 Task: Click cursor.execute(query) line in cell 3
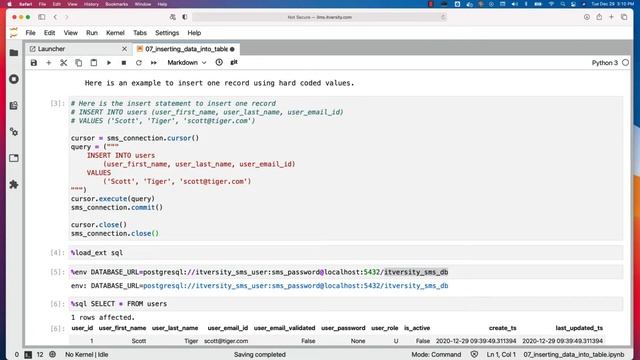(x=113, y=199)
